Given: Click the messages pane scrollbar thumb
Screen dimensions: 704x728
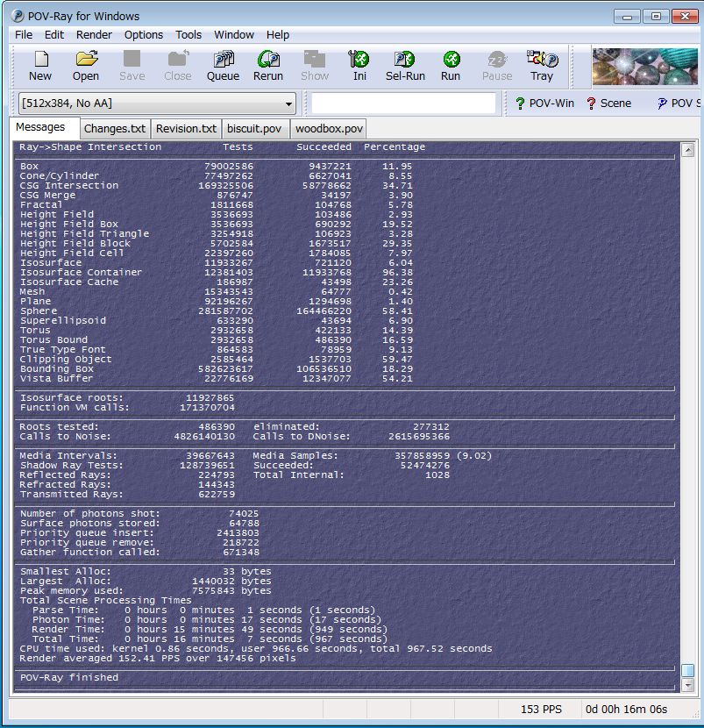Looking at the screenshot, I should (687, 670).
